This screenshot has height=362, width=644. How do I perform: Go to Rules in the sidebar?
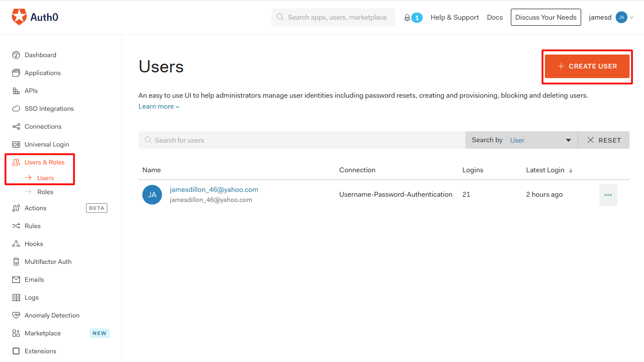coord(33,226)
